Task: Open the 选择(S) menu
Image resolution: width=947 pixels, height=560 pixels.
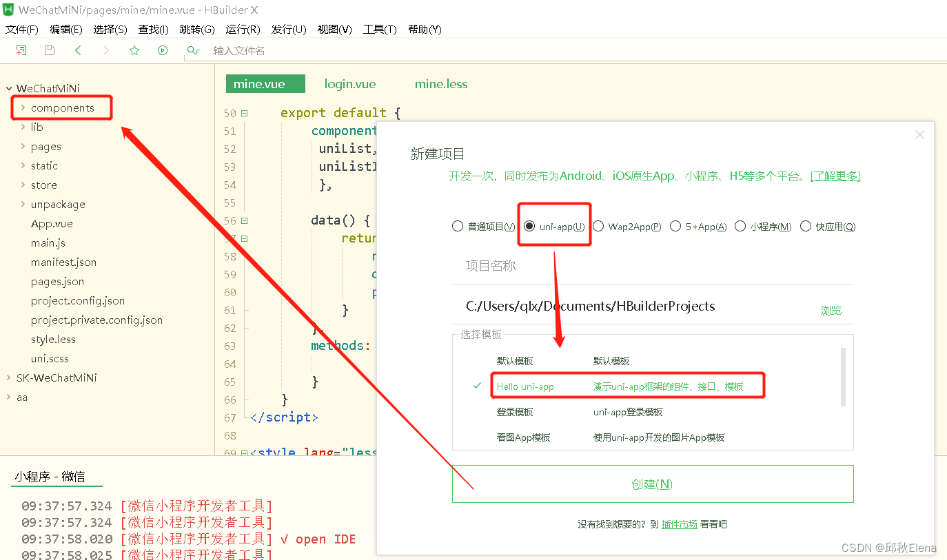Action: pos(110,30)
